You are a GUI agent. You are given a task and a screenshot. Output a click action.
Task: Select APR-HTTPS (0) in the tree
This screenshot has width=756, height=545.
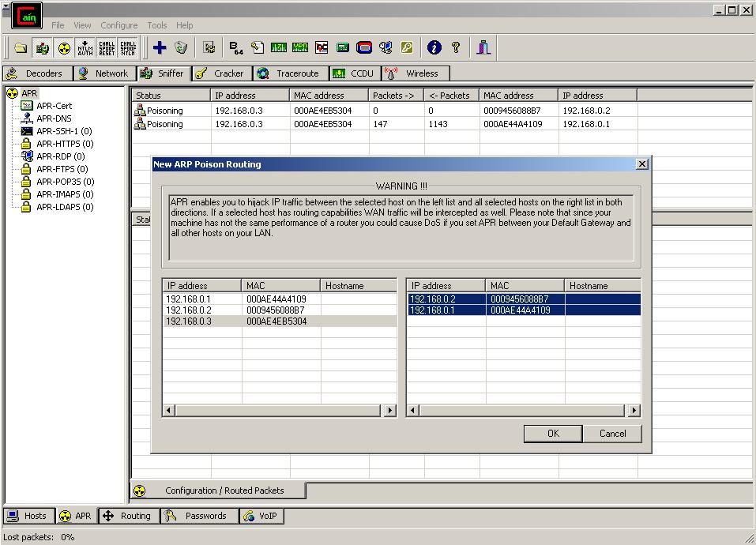click(x=65, y=144)
